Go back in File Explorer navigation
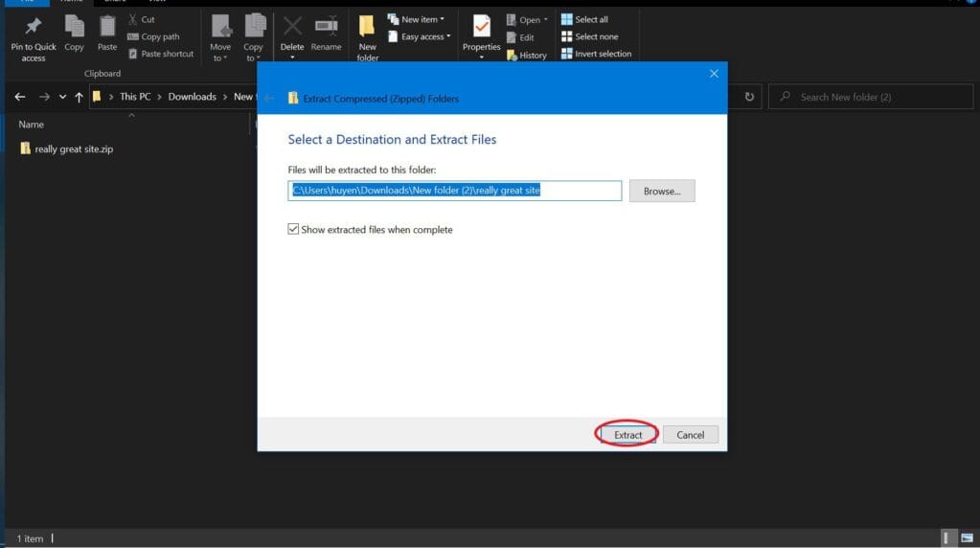The width and height of the screenshot is (980, 548). coord(20,97)
